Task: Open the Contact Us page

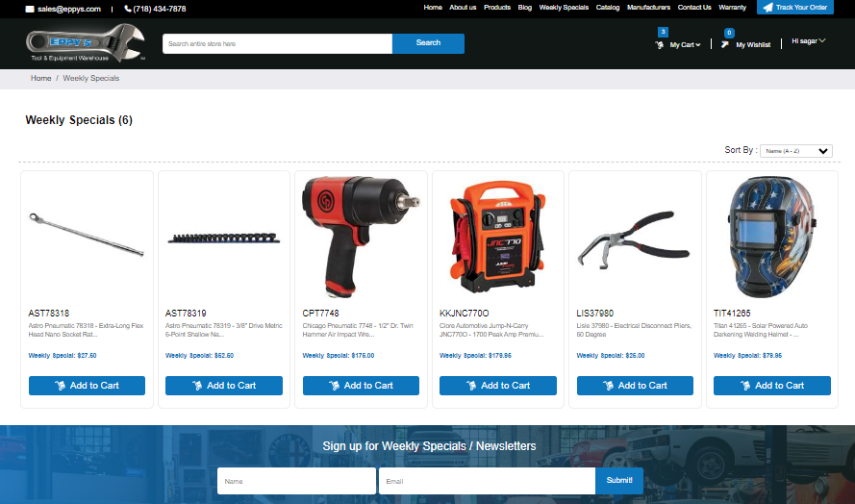Action: pos(694,7)
